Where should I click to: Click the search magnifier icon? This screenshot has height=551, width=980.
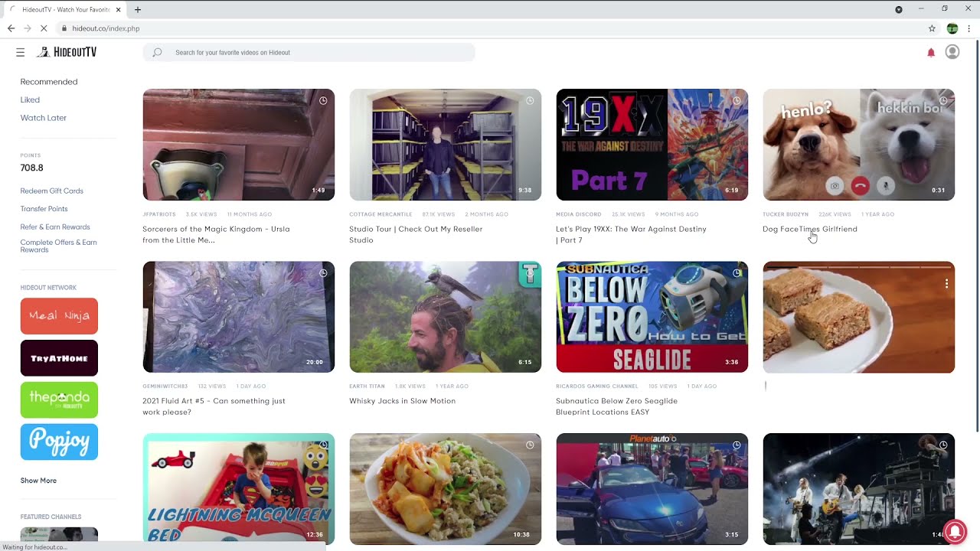[157, 52]
